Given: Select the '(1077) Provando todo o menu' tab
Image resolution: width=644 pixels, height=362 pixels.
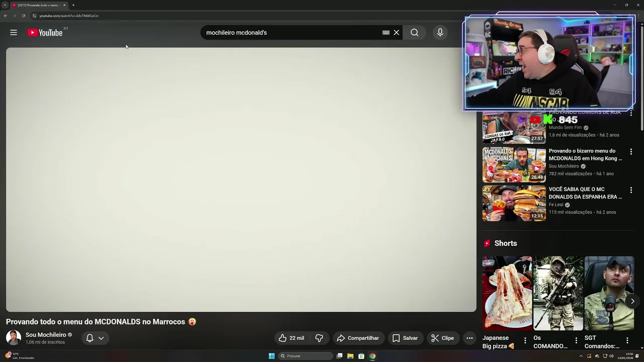Looking at the screenshot, I should click(39, 5).
